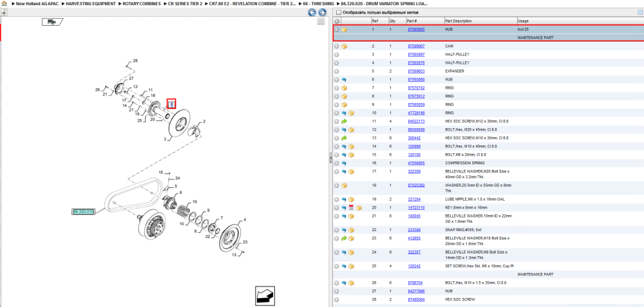Click package icon for SNAP RING row

tap(351, 230)
